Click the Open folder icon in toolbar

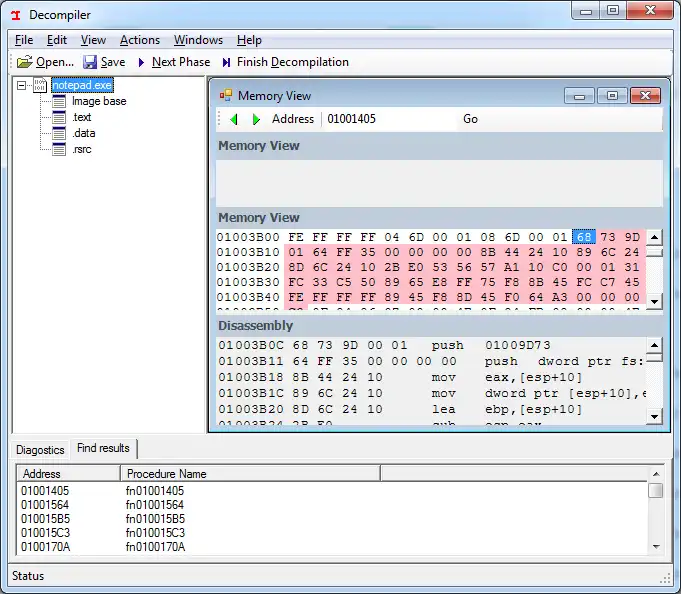pyautogui.click(x=24, y=62)
